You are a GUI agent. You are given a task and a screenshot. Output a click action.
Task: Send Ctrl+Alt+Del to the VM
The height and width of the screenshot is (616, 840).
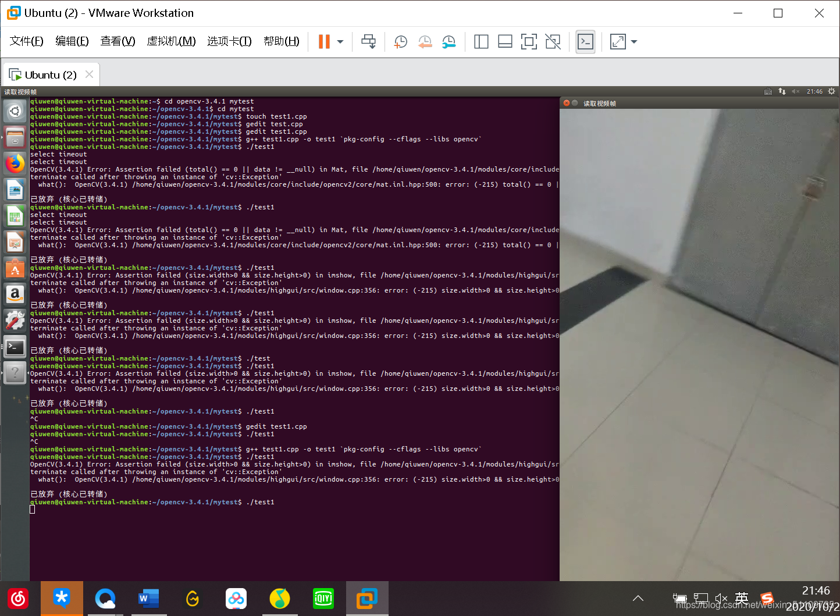[368, 41]
